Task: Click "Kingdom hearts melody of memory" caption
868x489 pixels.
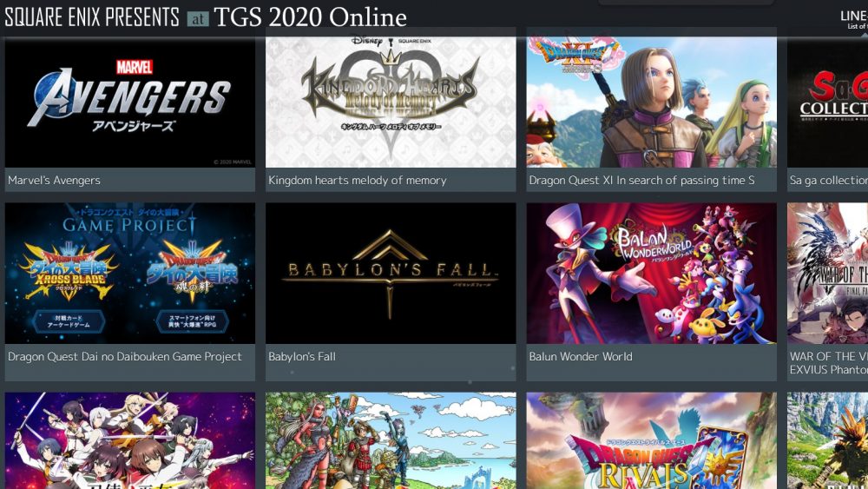Action: 357,180
